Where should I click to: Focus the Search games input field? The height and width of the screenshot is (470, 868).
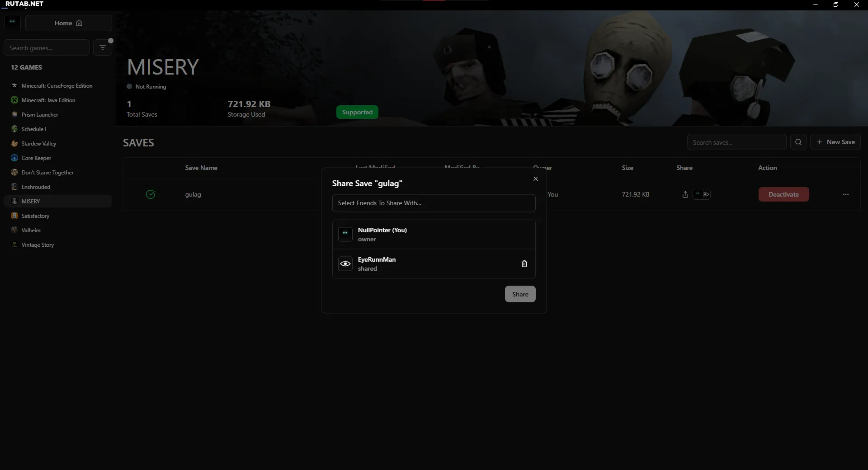47,48
